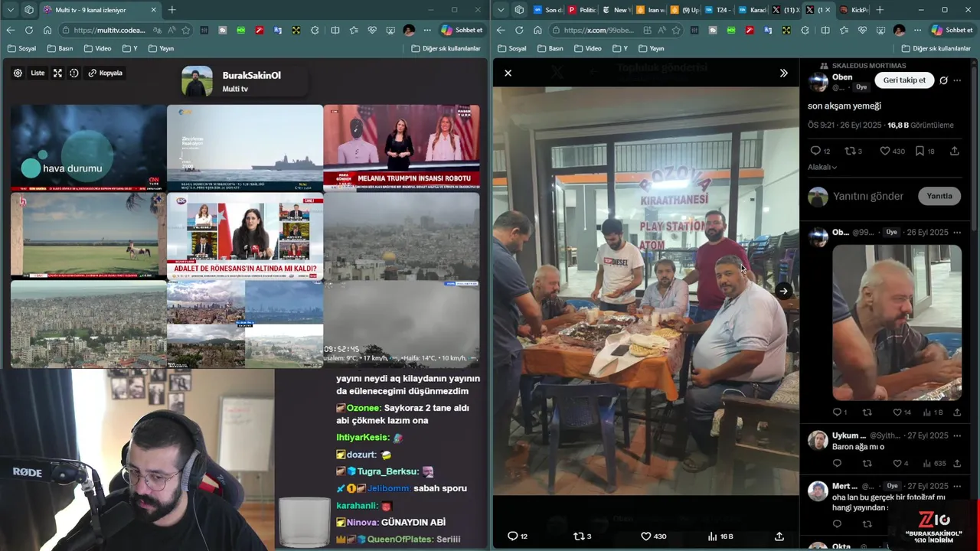The image size is (980, 551).
Task: Switch to the Politic tab in right browser
Action: click(x=581, y=10)
